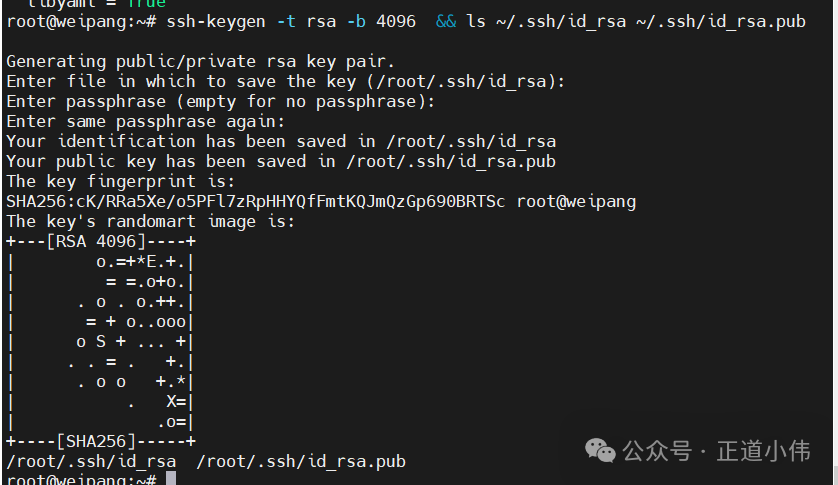Viewport: 838px width, 485px height.
Task: Click 'Generating public/private rsa key pair' line
Action: [200, 61]
